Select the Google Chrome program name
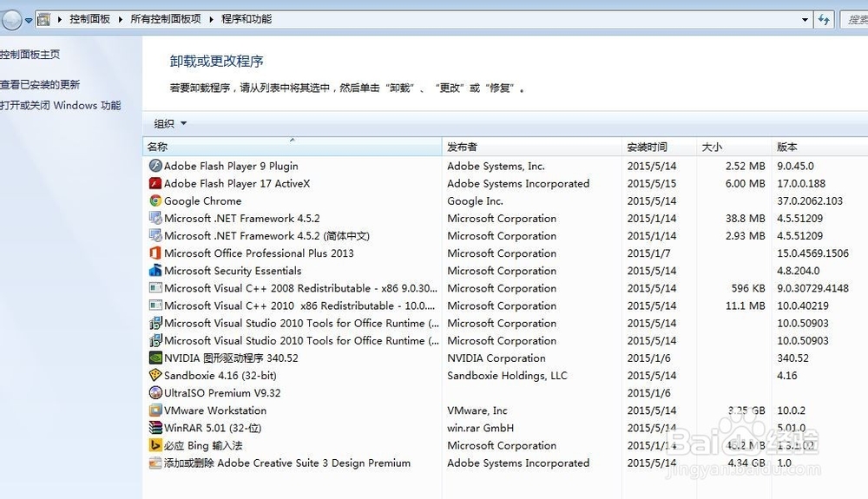This screenshot has height=499, width=868. pyautogui.click(x=202, y=200)
